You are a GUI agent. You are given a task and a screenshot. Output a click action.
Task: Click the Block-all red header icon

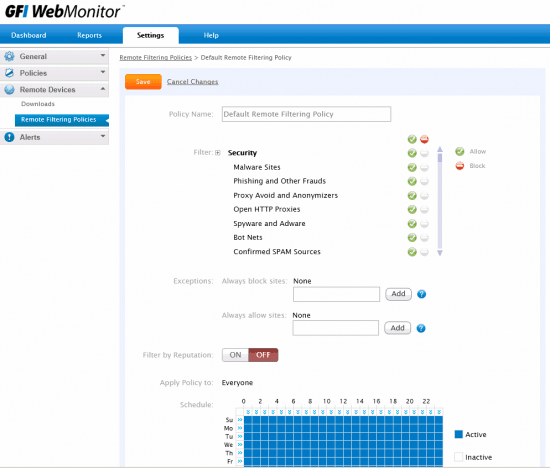pyautogui.click(x=424, y=139)
